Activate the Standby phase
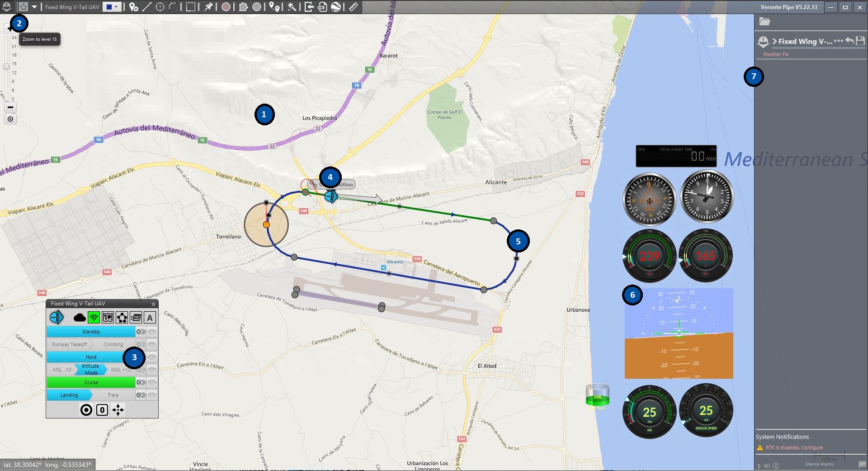868x471 pixels. pyautogui.click(x=91, y=332)
